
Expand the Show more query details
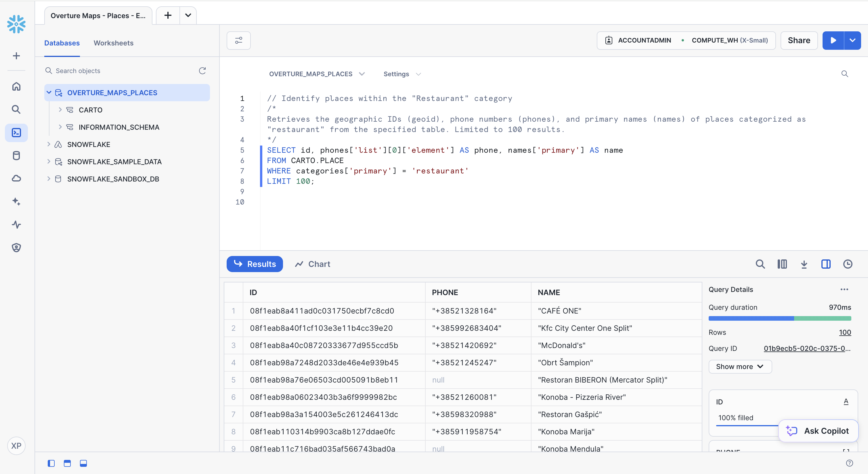point(740,366)
